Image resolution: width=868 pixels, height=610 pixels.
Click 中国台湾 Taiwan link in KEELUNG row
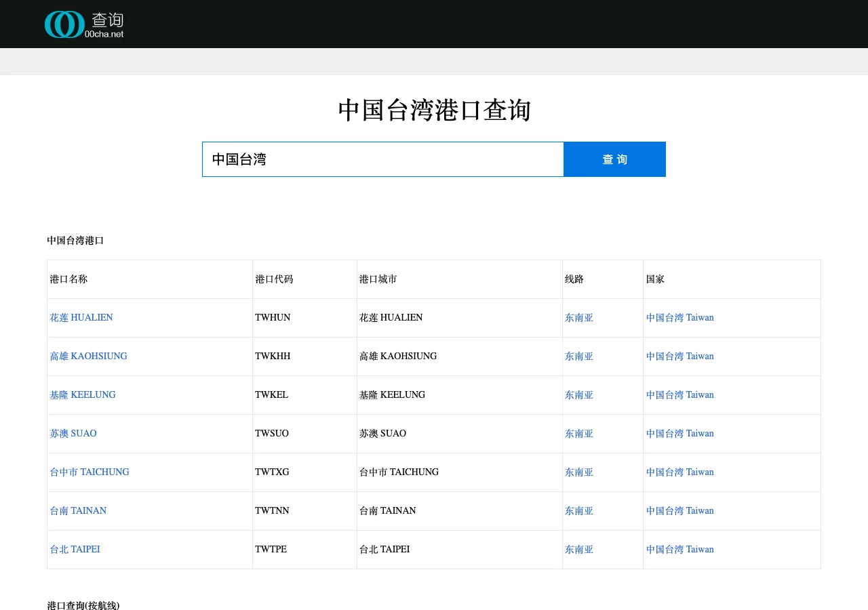point(680,394)
